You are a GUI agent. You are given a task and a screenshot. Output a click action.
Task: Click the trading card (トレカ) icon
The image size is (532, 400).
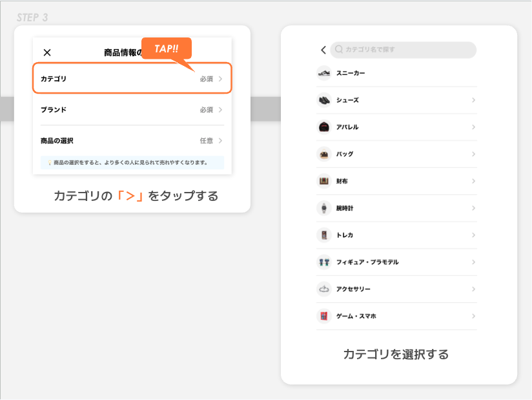pyautogui.click(x=323, y=235)
